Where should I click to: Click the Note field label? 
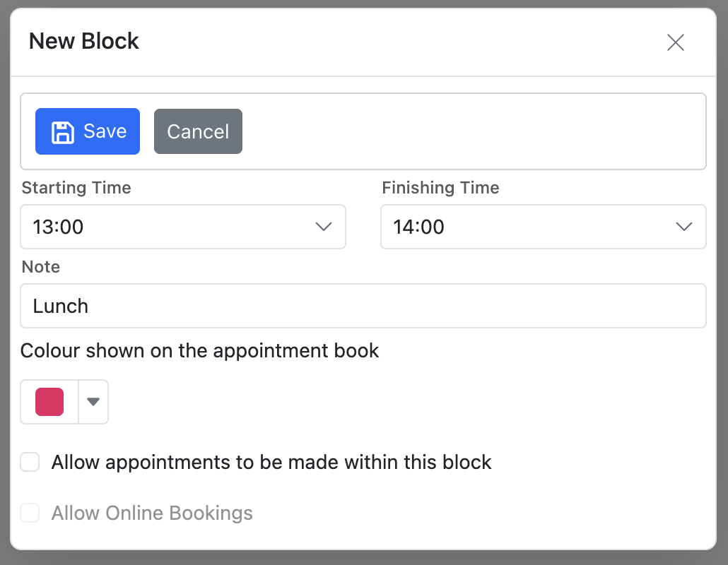point(41,267)
